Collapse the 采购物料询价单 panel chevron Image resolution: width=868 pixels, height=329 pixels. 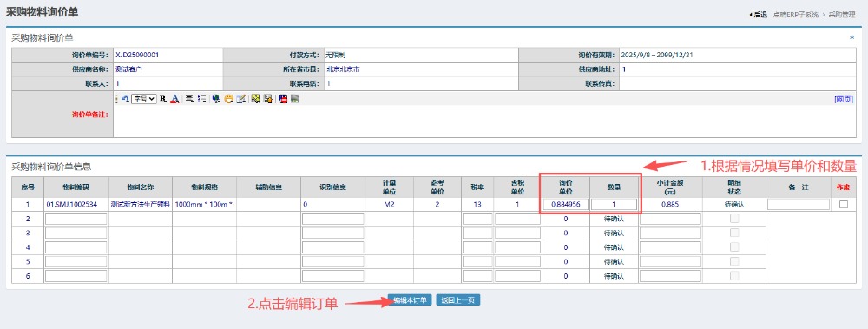click(x=852, y=37)
